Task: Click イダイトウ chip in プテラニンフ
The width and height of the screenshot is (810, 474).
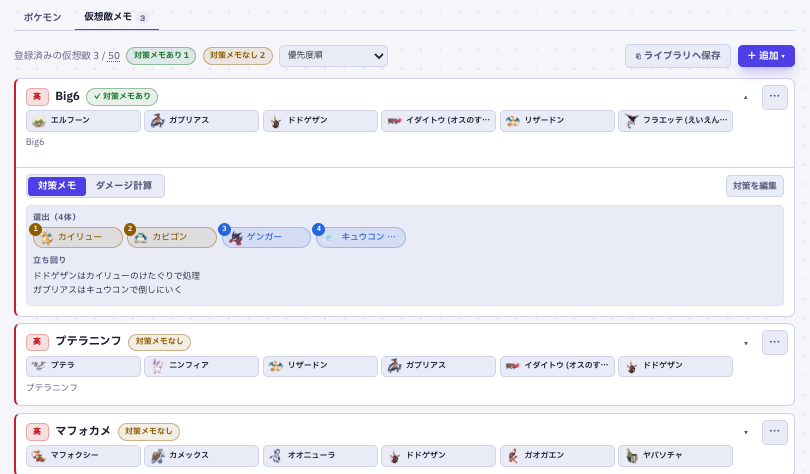Action: (557, 366)
